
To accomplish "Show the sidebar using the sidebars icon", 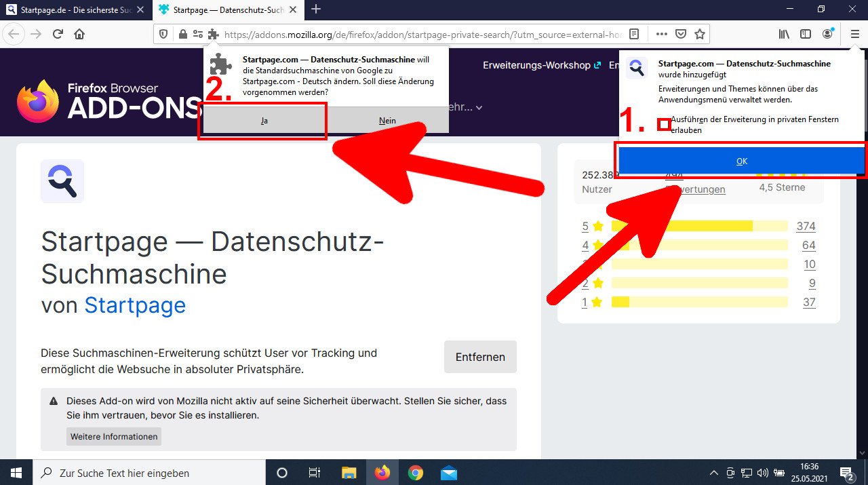I will click(x=806, y=34).
